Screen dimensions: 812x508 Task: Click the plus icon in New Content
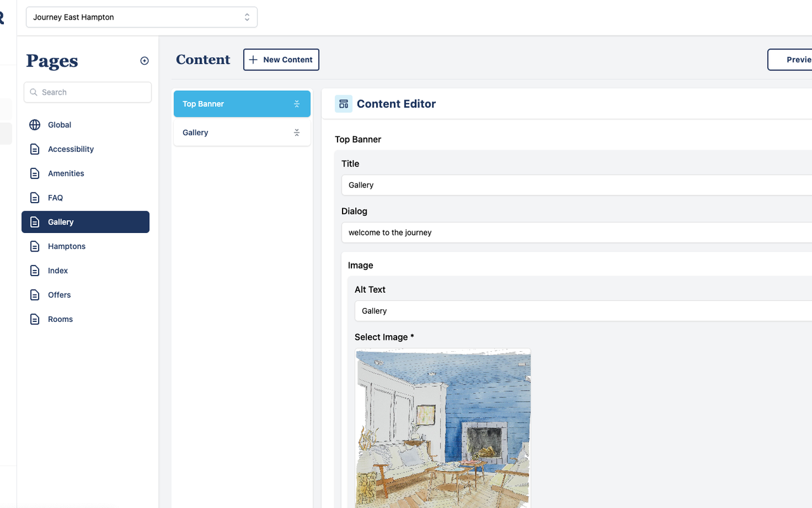(x=253, y=60)
